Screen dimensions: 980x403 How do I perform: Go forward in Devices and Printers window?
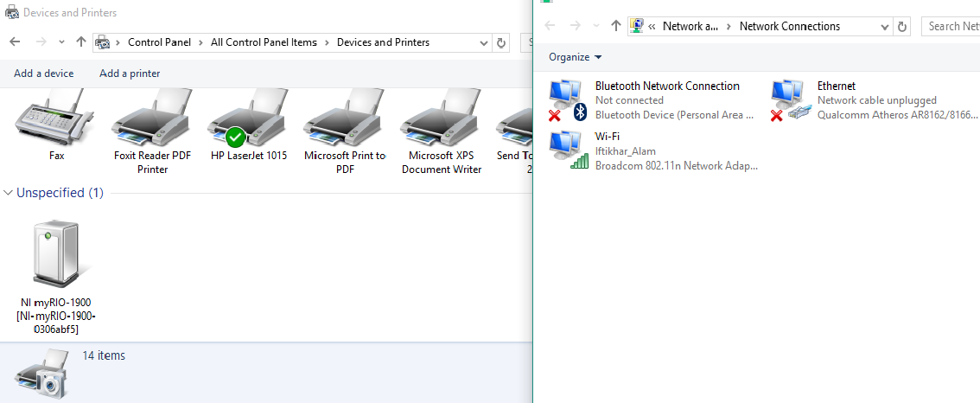pyautogui.click(x=41, y=42)
